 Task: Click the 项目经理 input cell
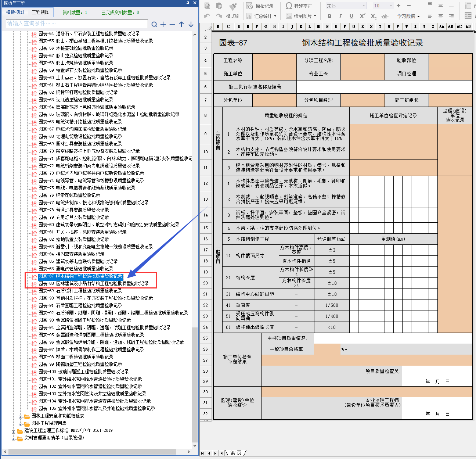pos(451,73)
